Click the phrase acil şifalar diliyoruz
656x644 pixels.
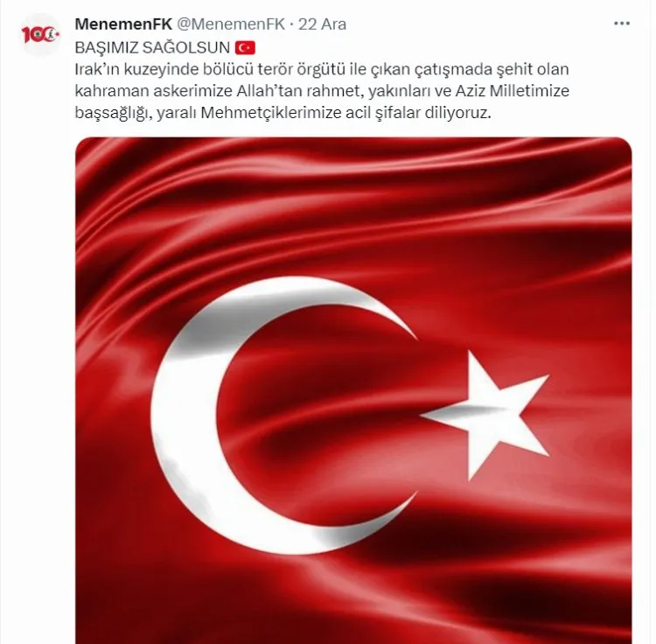[418, 113]
